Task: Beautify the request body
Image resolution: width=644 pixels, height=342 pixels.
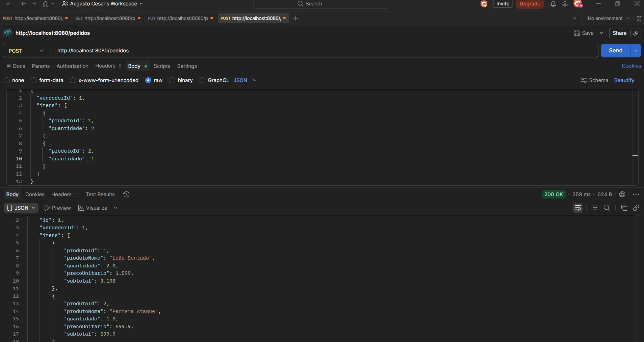Action: (x=624, y=80)
